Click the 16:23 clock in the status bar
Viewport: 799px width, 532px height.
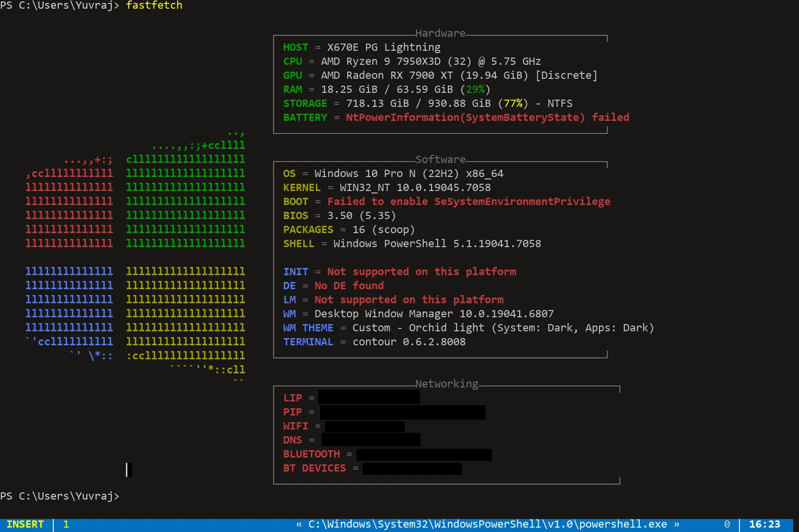coord(765,524)
